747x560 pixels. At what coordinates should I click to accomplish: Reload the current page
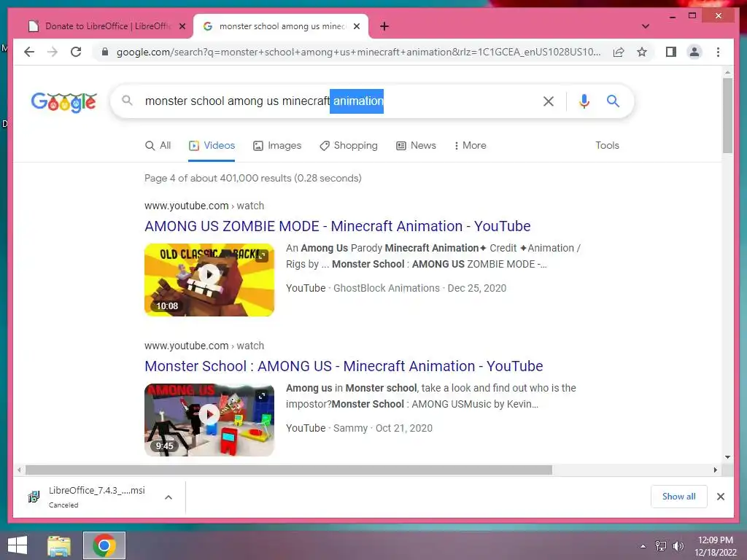pyautogui.click(x=76, y=52)
